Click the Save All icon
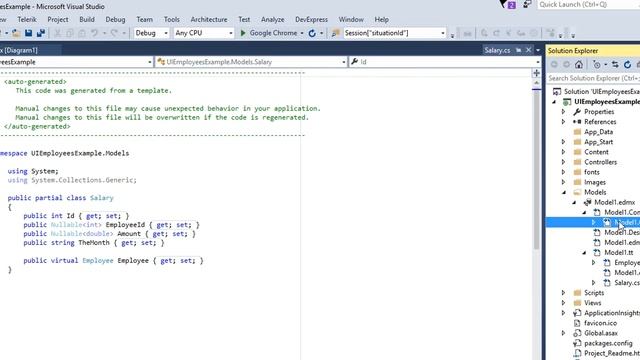Image resolution: width=640 pixels, height=360 pixels. coord(41,33)
